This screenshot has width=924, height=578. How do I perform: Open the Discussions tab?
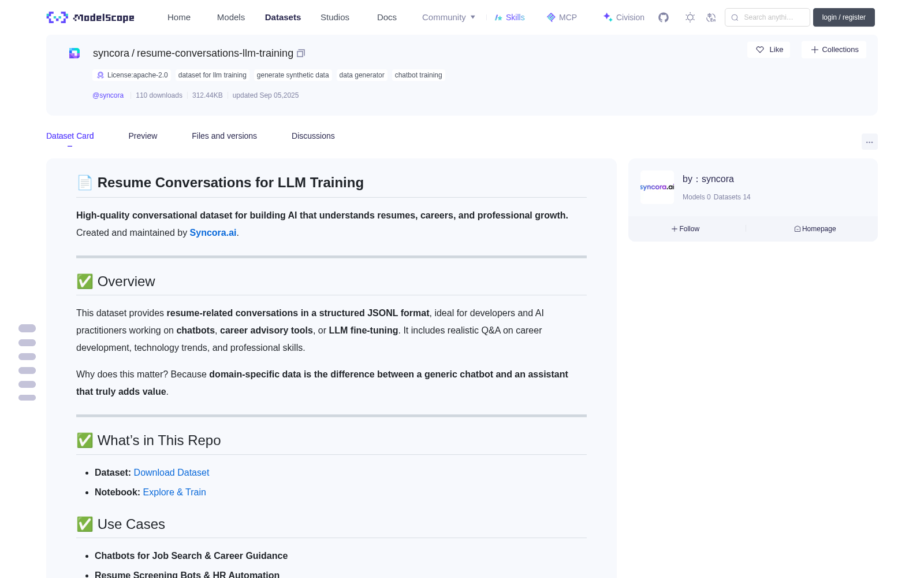click(x=313, y=136)
